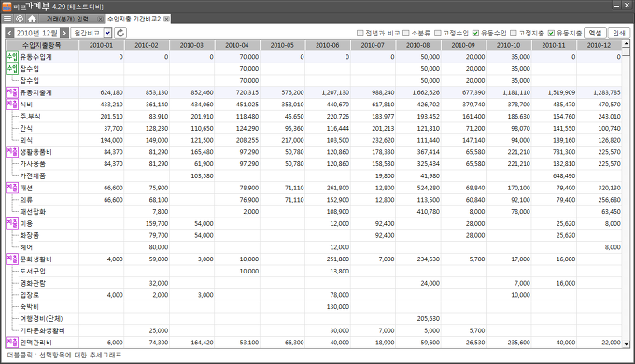Click 지출 badge of 유동지출계 row
This screenshot has width=635, height=364.
(12, 92)
